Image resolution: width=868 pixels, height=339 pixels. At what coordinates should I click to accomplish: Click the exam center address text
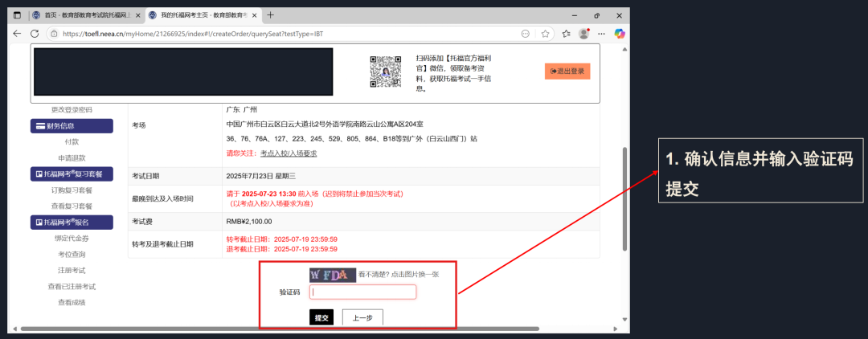click(x=325, y=124)
